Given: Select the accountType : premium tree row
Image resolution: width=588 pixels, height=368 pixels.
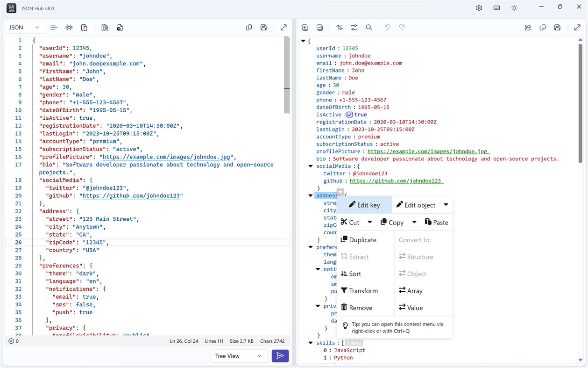Looking at the screenshot, I should [x=348, y=137].
